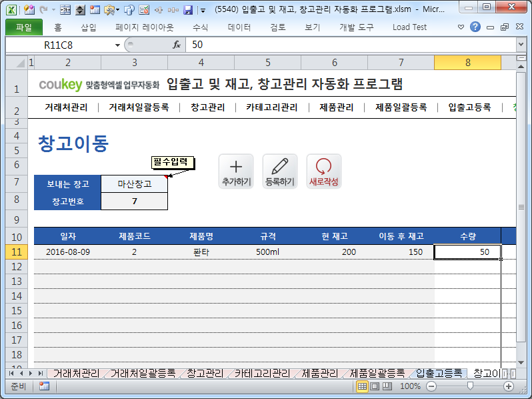This screenshot has height=399, width=532.
Task: Zoom out with the minus button
Action: tap(431, 386)
